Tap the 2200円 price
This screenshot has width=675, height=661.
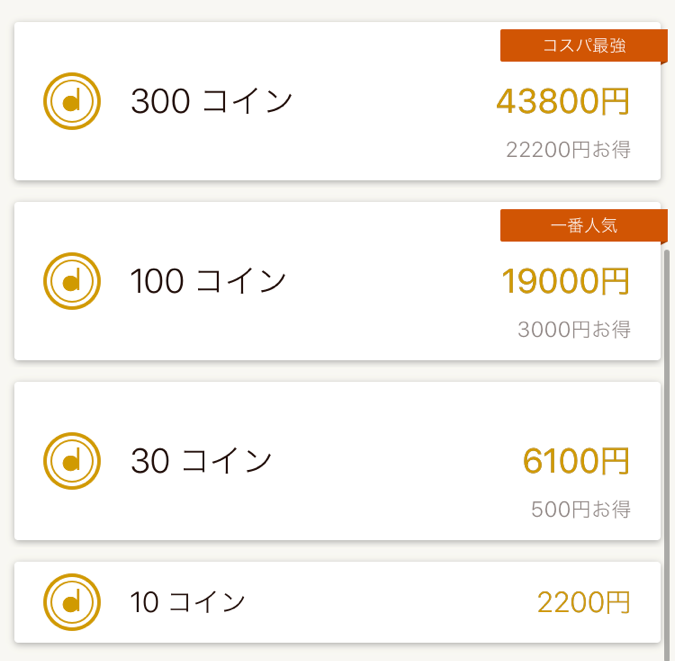pyautogui.click(x=583, y=602)
